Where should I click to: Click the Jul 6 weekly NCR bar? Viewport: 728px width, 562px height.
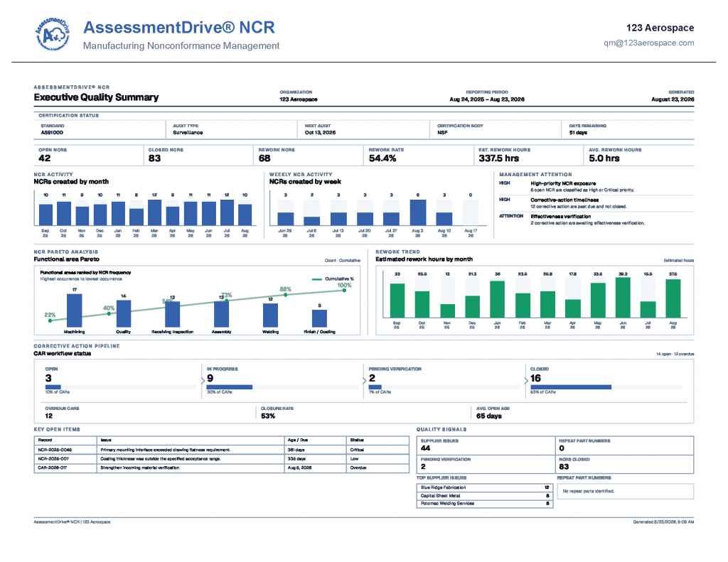click(x=311, y=221)
